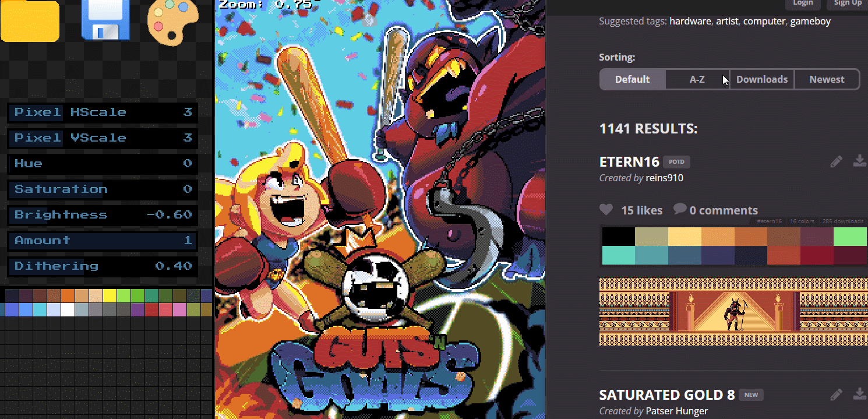
Task: Sort palettes by Downloads
Action: point(762,79)
